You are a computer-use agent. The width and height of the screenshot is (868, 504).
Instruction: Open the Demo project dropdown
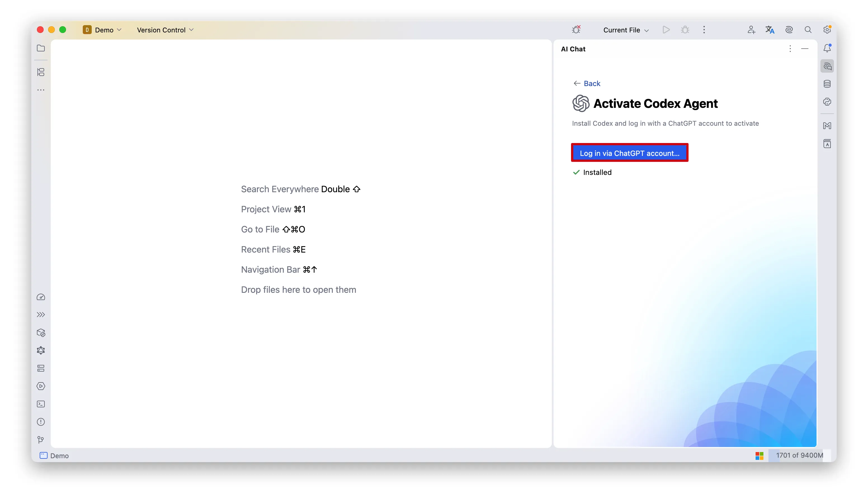point(102,30)
